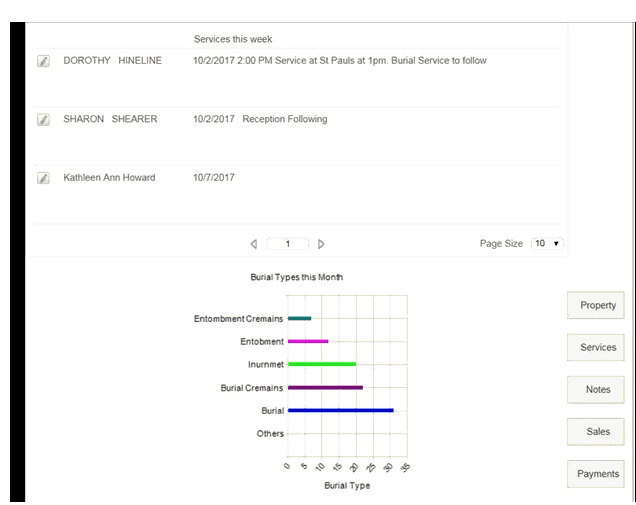
Task: Go to the previous page arrow
Action: pyautogui.click(x=253, y=244)
